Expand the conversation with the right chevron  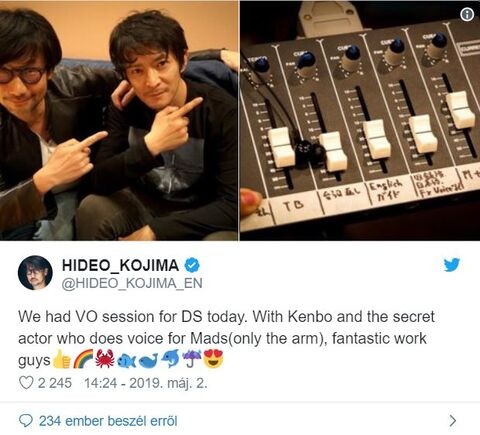click(x=452, y=421)
